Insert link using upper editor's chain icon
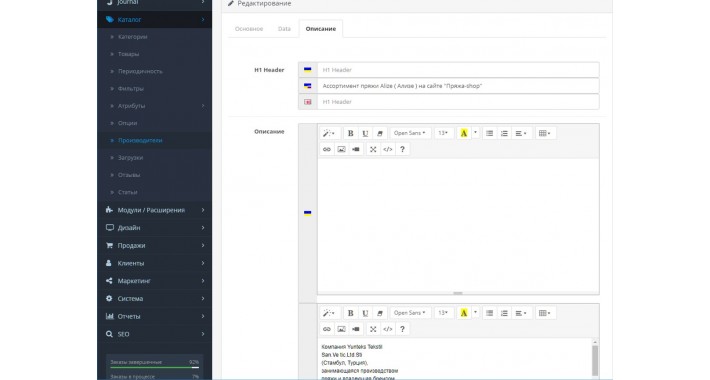710x380 pixels. point(326,149)
